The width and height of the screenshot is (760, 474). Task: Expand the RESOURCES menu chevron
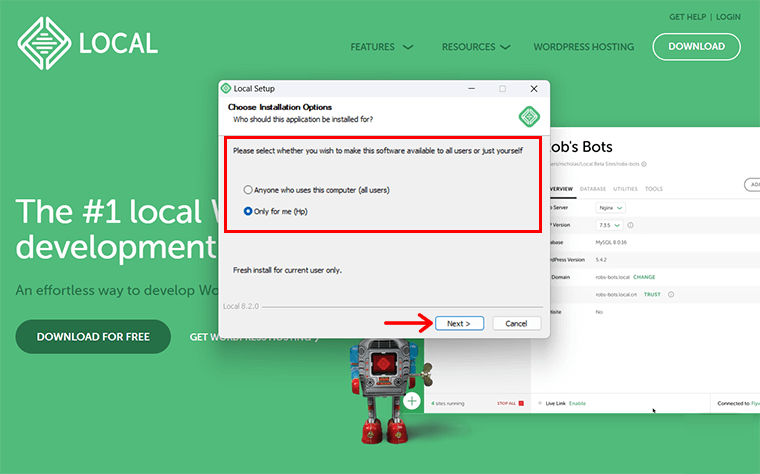point(505,47)
